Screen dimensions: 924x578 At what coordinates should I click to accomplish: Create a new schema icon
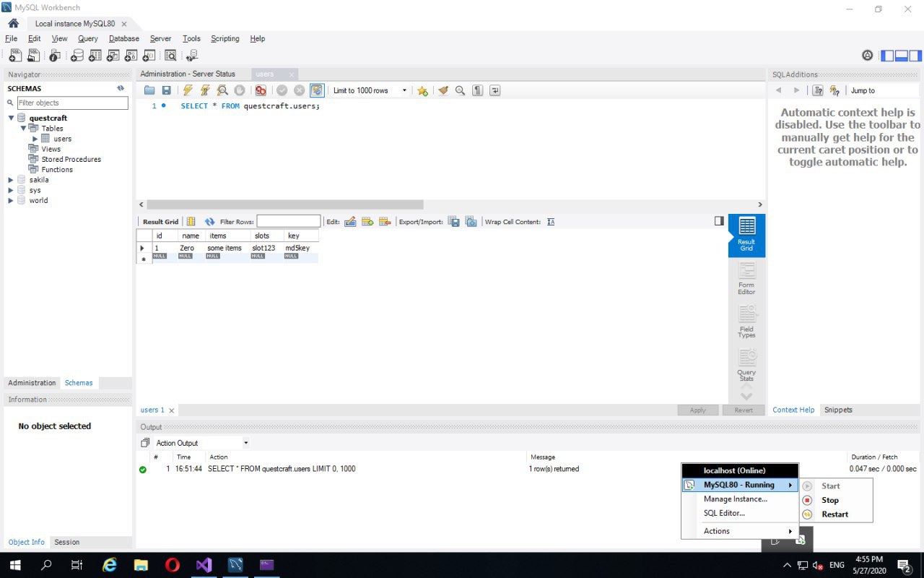[77, 55]
